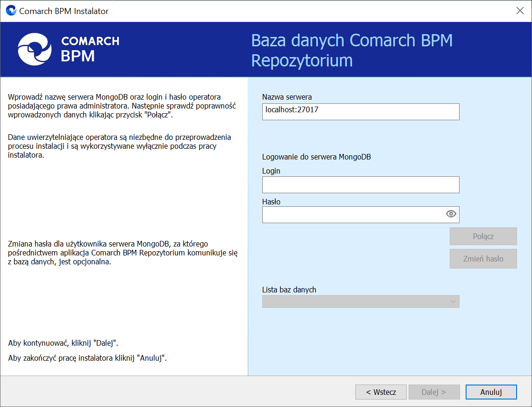Open the Lista baz danych dropdown
Viewport: 532px width, 407px height.
(360, 301)
